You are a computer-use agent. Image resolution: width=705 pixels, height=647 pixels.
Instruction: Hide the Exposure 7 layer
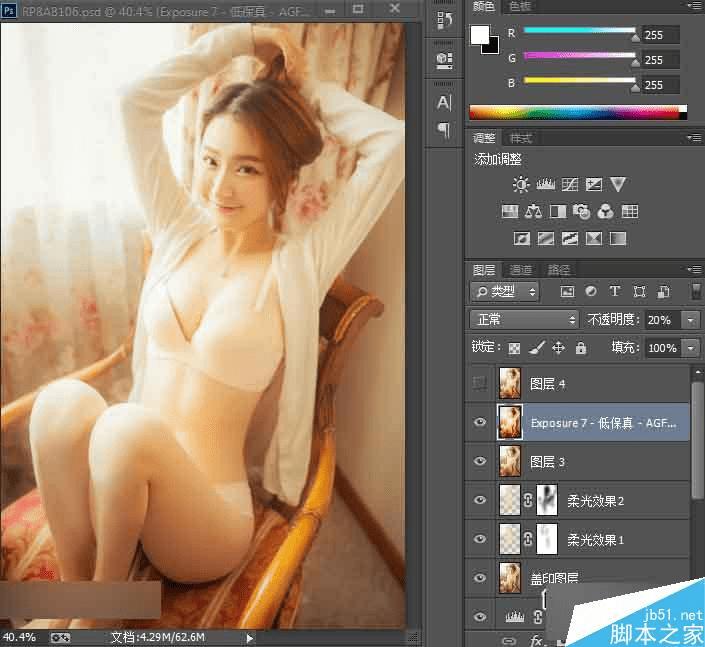tap(480, 422)
